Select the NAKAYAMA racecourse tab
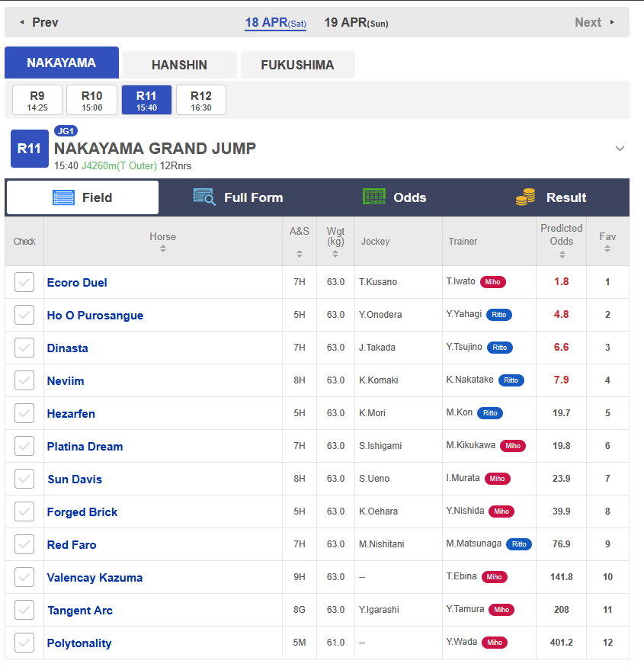The width and height of the screenshot is (644, 667). click(x=62, y=63)
